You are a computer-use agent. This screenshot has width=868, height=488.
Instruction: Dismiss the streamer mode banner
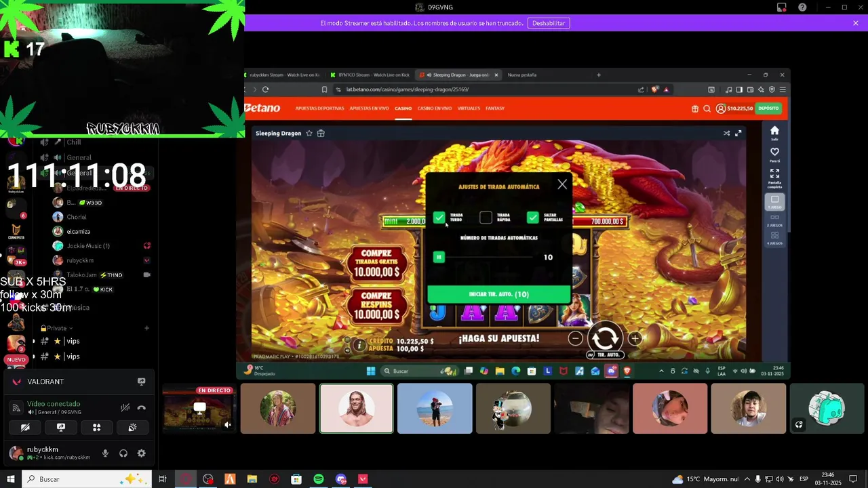(x=856, y=23)
